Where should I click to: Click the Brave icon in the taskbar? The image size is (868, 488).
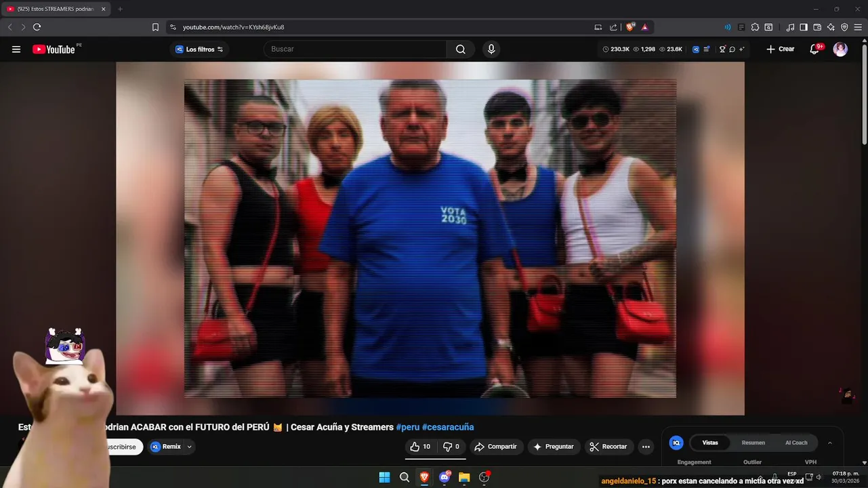pyautogui.click(x=424, y=477)
